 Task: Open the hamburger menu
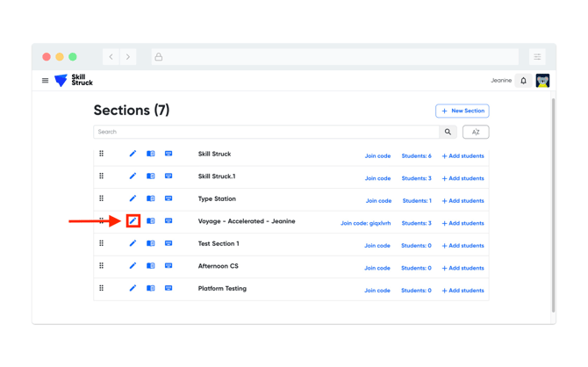pos(46,81)
